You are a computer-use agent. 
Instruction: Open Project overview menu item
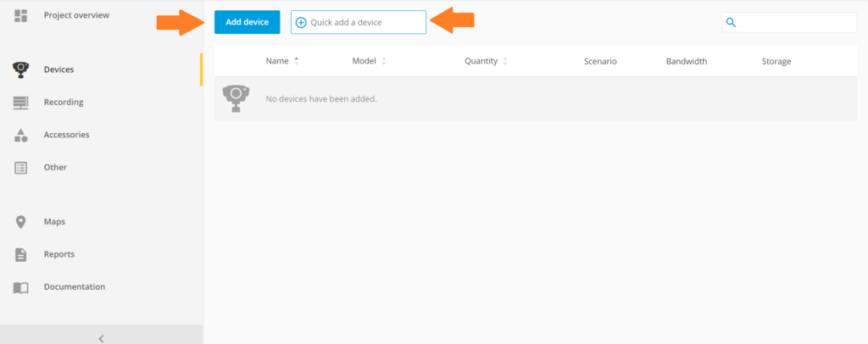tap(76, 15)
